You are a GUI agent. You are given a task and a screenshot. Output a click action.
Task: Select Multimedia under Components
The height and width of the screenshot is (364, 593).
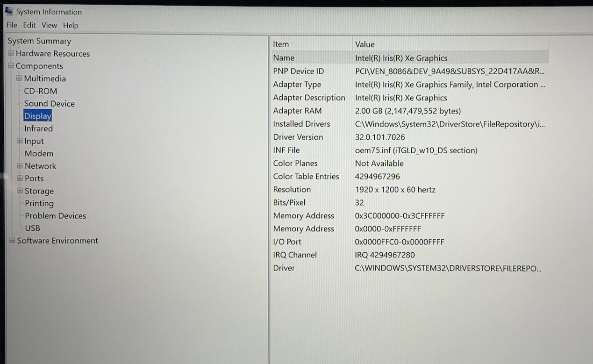(x=45, y=79)
